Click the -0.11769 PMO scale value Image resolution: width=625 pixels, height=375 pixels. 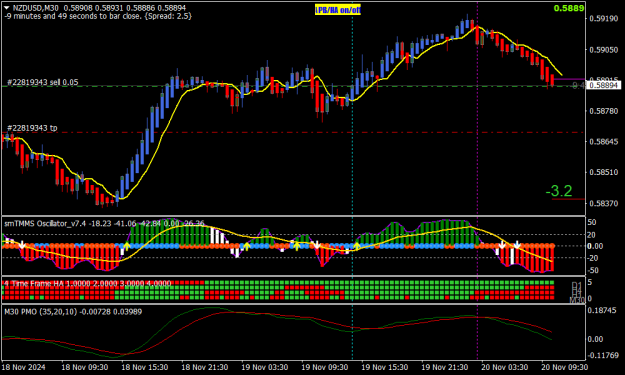pyautogui.click(x=603, y=355)
